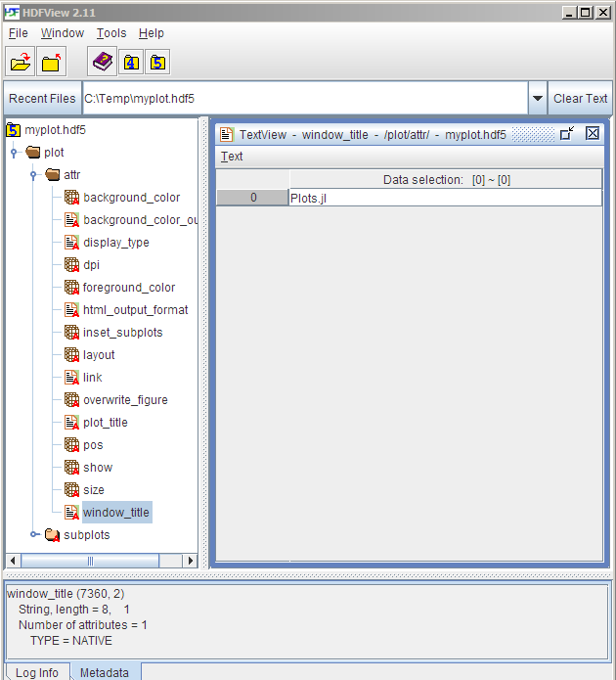The height and width of the screenshot is (680, 616).
Task: Click the Close file toolbar icon
Action: coord(52,63)
